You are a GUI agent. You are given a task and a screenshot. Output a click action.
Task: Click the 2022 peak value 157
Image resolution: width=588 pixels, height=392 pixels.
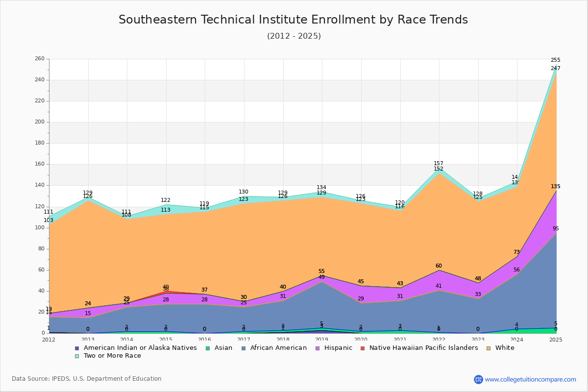pyautogui.click(x=439, y=164)
